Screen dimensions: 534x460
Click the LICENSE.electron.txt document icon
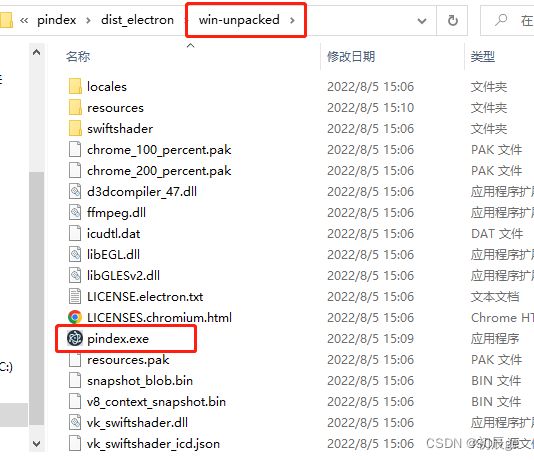point(75,296)
